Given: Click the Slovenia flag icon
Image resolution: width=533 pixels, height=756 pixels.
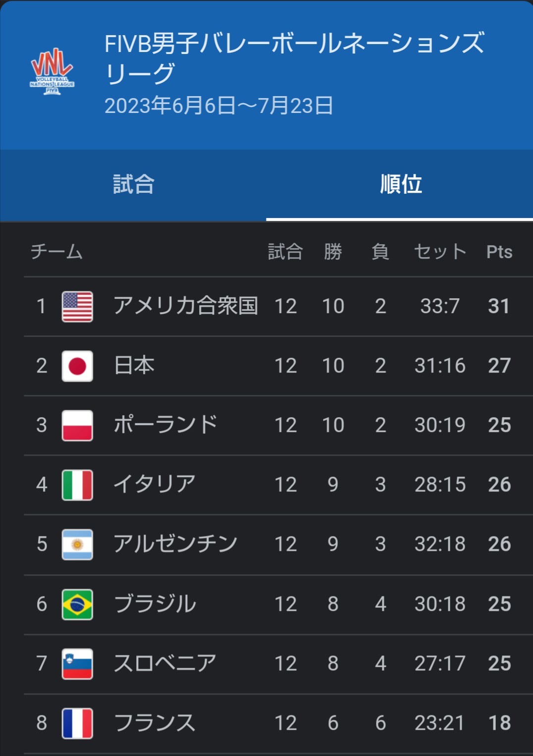Looking at the screenshot, I should tap(77, 664).
